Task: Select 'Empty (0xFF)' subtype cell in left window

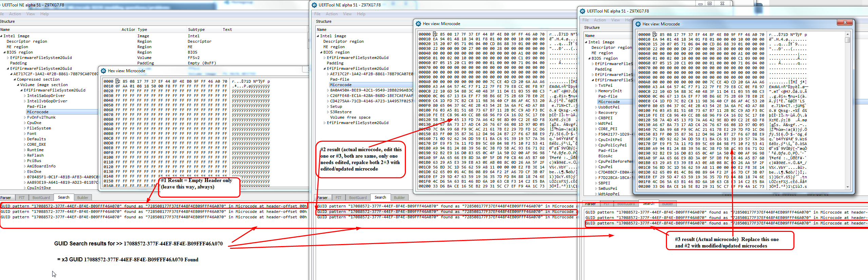Action: pyautogui.click(x=202, y=63)
